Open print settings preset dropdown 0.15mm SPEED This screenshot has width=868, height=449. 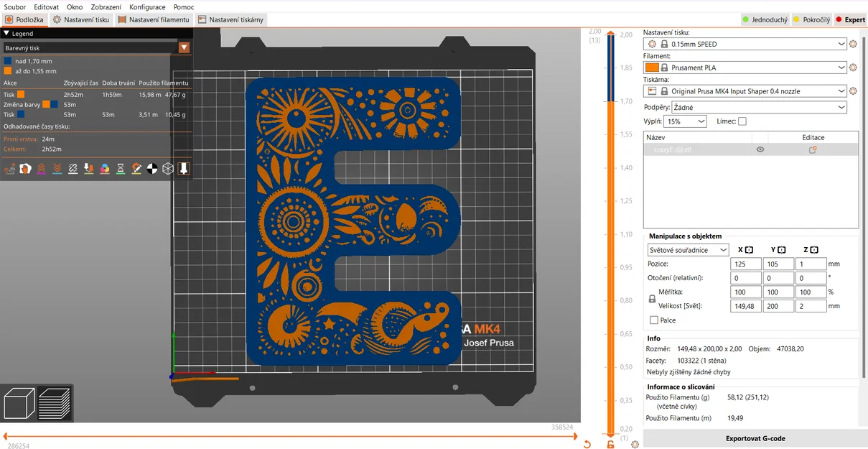point(745,44)
